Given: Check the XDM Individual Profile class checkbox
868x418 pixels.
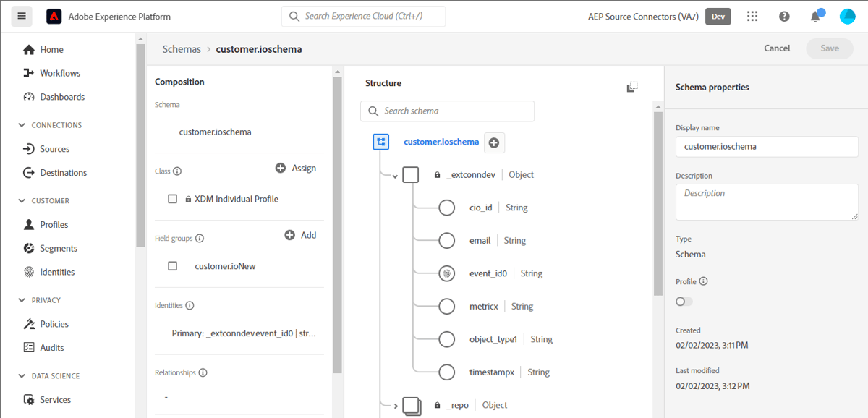Looking at the screenshot, I should pos(171,199).
